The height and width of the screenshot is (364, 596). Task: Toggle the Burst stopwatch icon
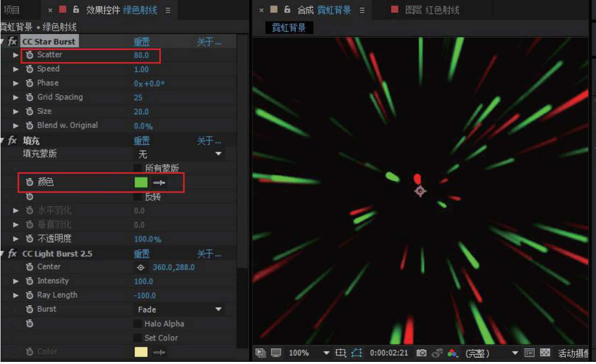30,309
